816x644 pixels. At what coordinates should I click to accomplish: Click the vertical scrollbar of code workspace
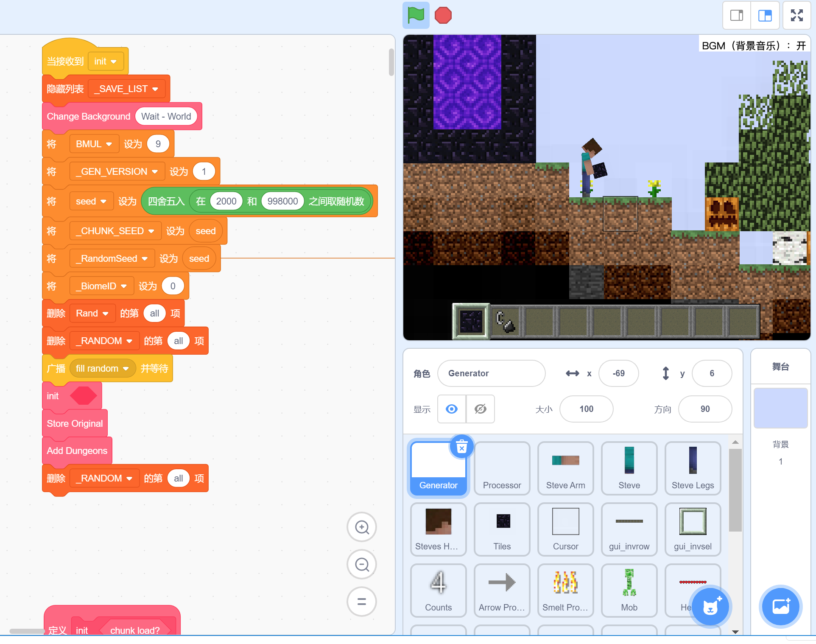point(391,62)
